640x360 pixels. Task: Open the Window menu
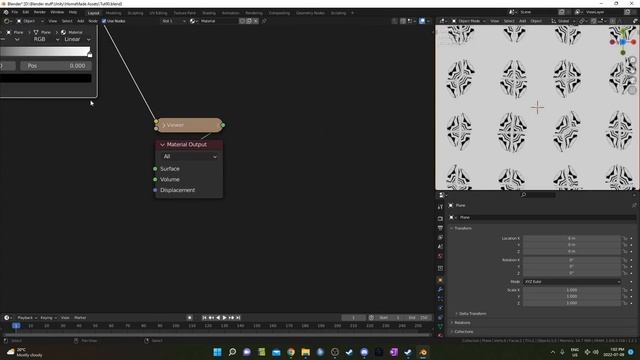click(x=57, y=12)
